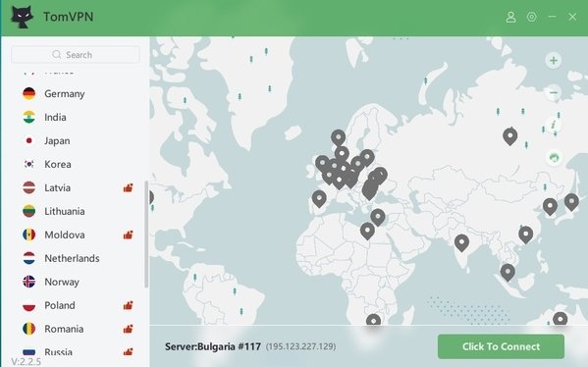Click the version label V:2.2.5
The image size is (588, 367).
pyautogui.click(x=26, y=362)
